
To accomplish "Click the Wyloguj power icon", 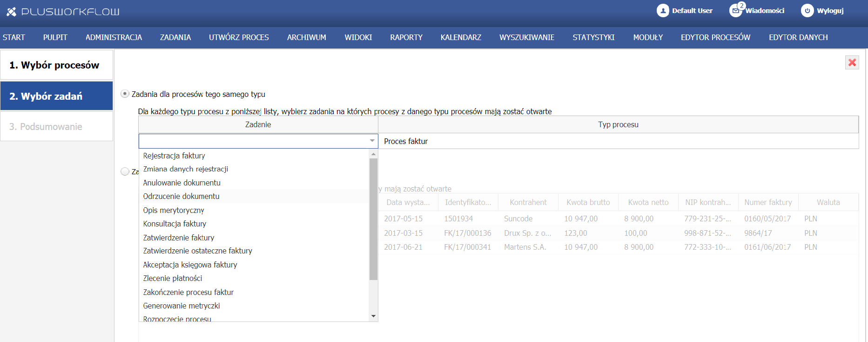I will 807,11.
